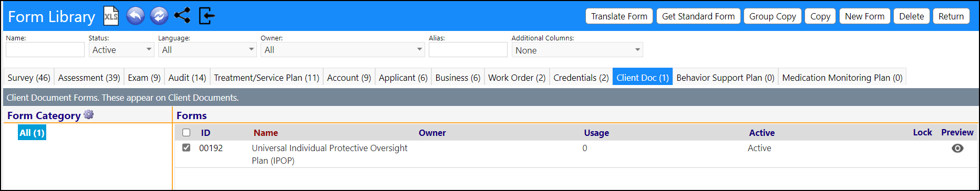Click the New Form button

point(864,16)
